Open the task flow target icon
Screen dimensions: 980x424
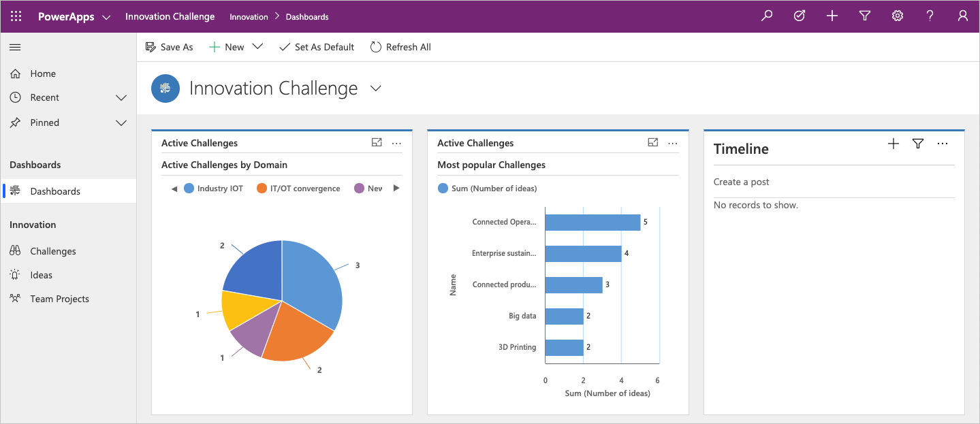[800, 16]
